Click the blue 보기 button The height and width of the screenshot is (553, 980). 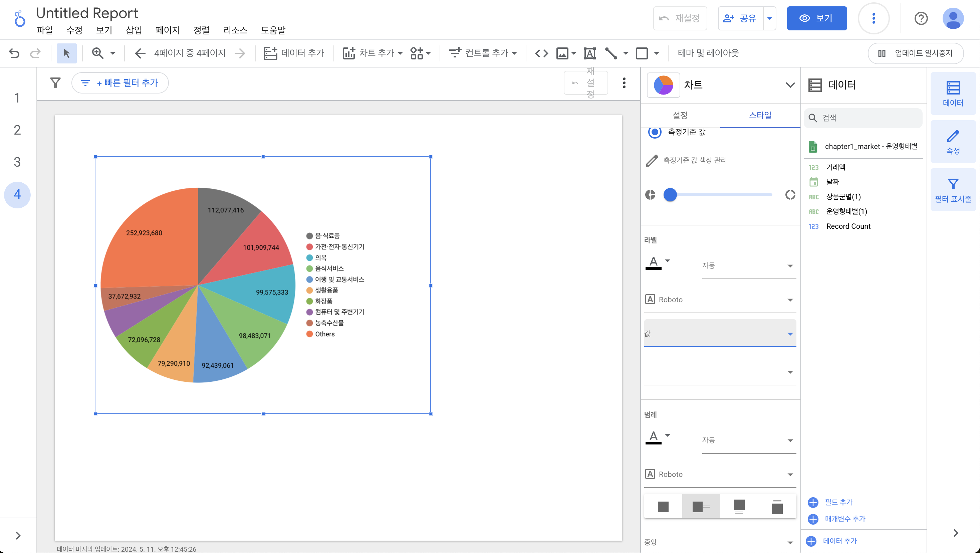[x=816, y=18]
